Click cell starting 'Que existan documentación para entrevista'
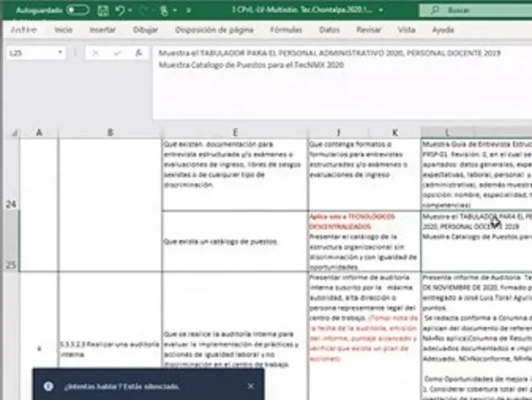The height and width of the screenshot is (400, 532). click(235, 174)
